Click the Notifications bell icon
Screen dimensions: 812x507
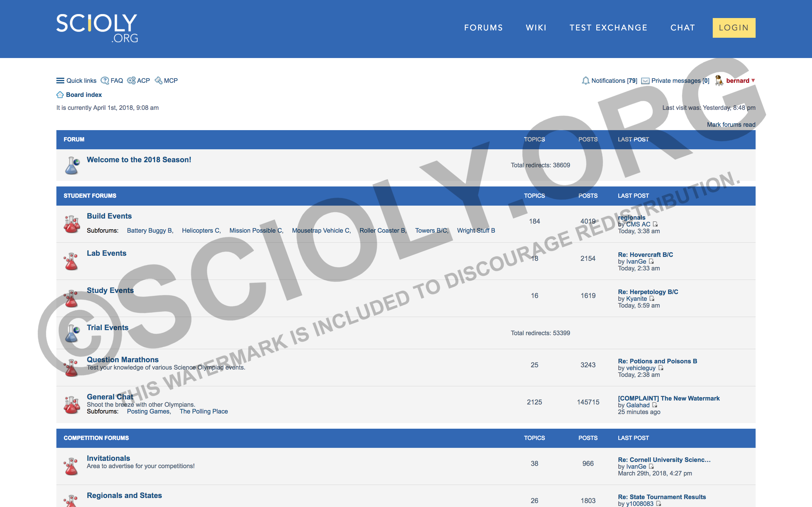586,81
